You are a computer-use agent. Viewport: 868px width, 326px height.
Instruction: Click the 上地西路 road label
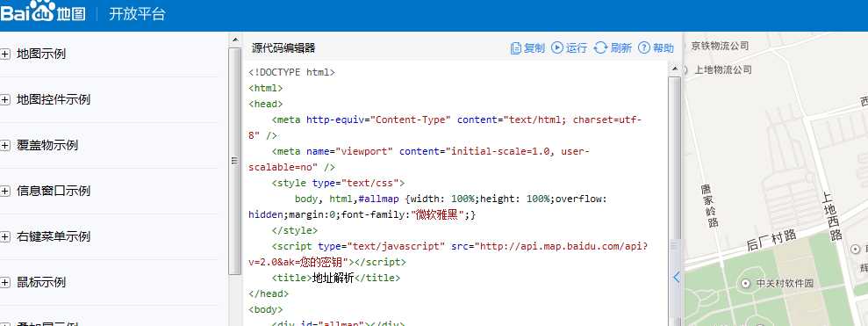click(832, 217)
